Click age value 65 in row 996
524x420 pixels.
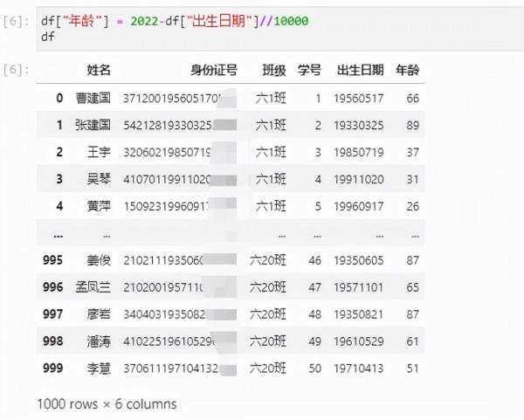(413, 287)
